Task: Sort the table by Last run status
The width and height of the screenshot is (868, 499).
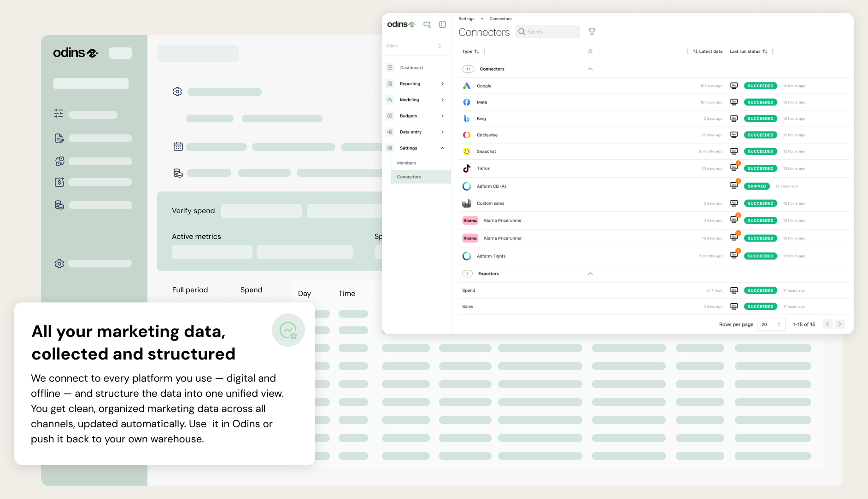Action: coord(764,51)
